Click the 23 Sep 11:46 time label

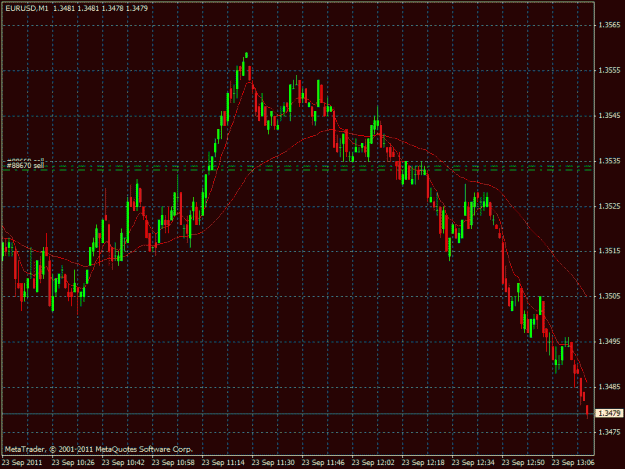[x=323, y=463]
